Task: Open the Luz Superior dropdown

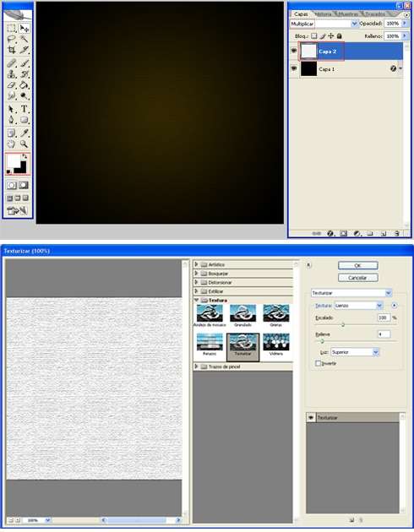Action: [x=354, y=352]
